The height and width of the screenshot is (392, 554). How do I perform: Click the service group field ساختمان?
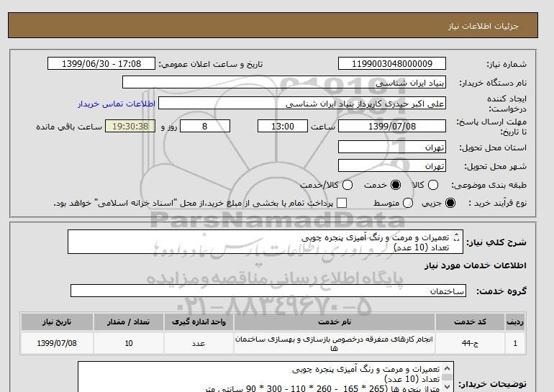coord(268,291)
